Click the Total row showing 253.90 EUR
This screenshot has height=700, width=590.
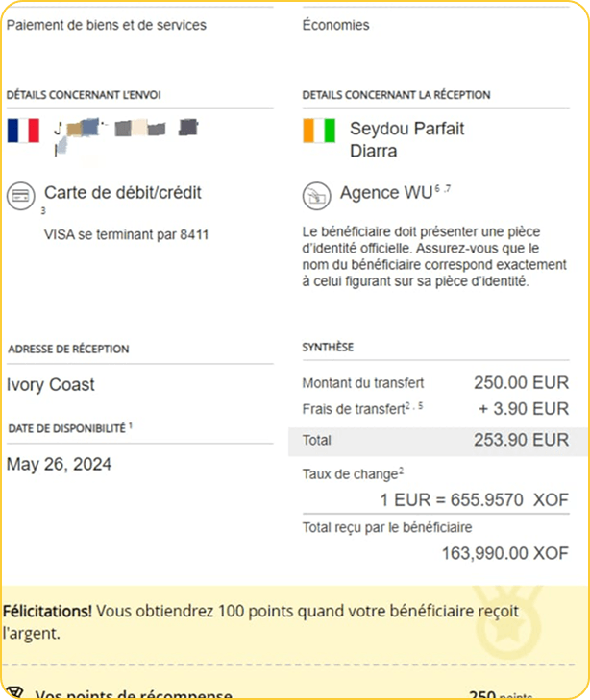(x=436, y=441)
